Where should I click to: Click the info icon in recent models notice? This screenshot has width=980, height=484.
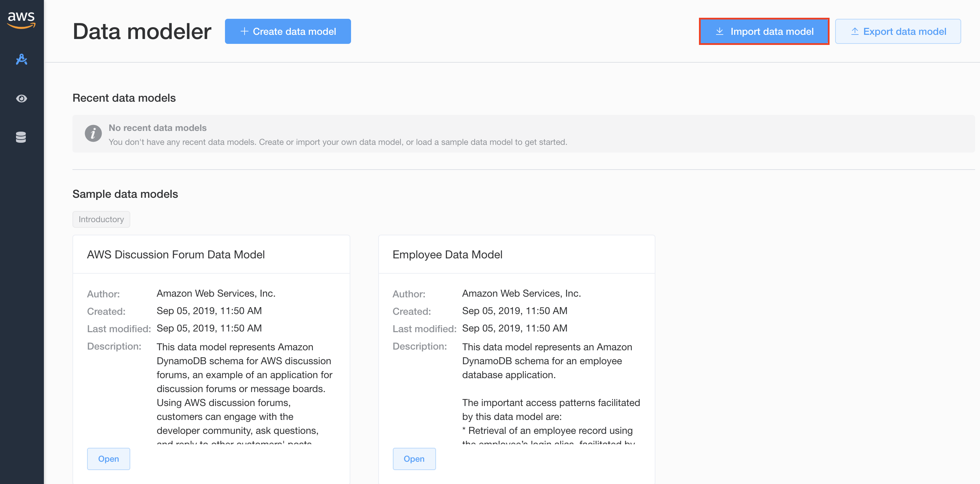(x=93, y=134)
